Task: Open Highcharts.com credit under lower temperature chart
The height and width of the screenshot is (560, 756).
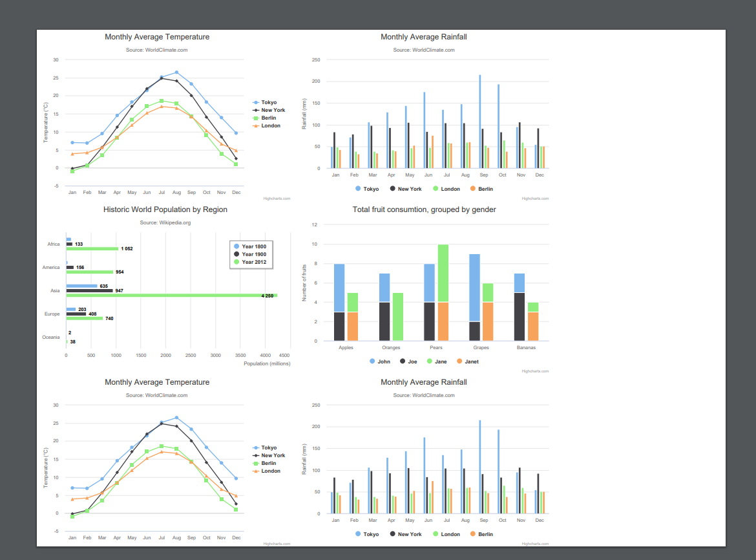Action: click(277, 544)
